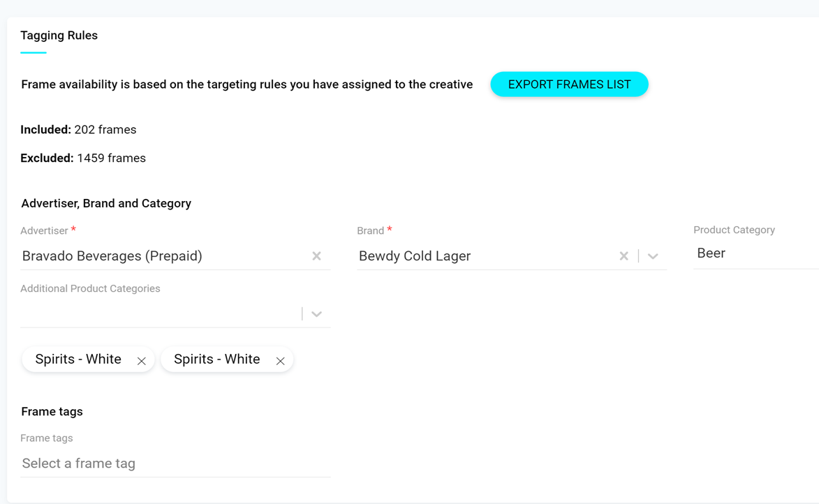Click the Advertiser, Brand and Category heading
The height and width of the screenshot is (504, 819).
(106, 203)
